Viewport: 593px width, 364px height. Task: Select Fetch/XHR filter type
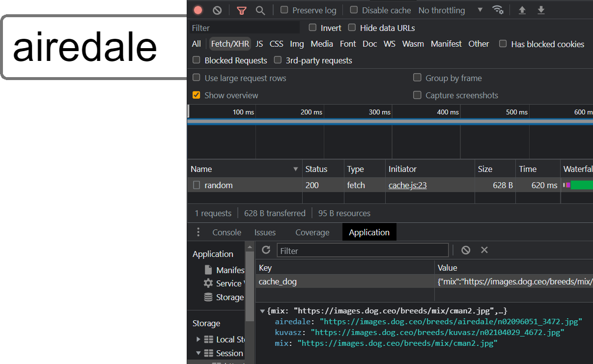230,44
